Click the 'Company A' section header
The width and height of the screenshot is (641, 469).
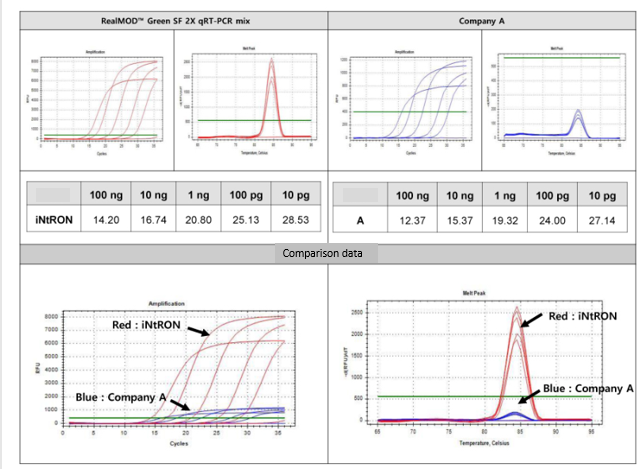pos(482,21)
